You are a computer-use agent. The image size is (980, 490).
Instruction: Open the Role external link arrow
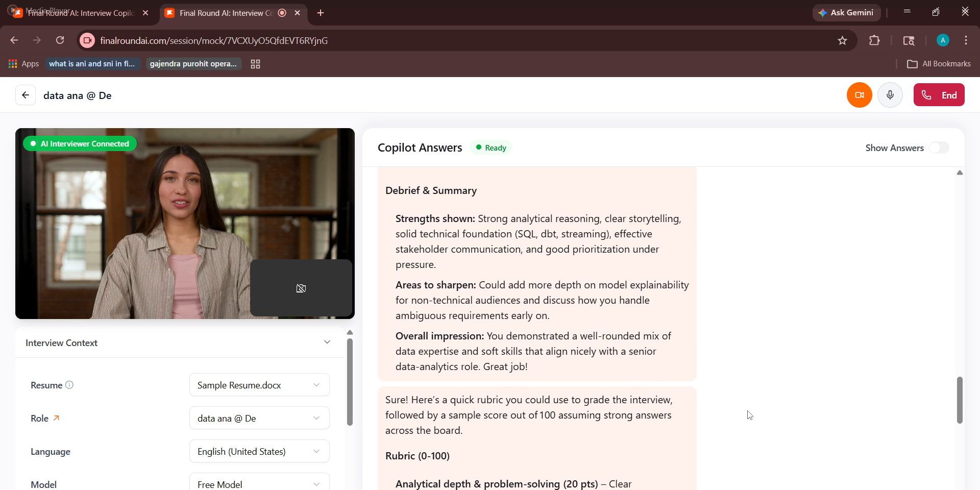[x=56, y=418]
